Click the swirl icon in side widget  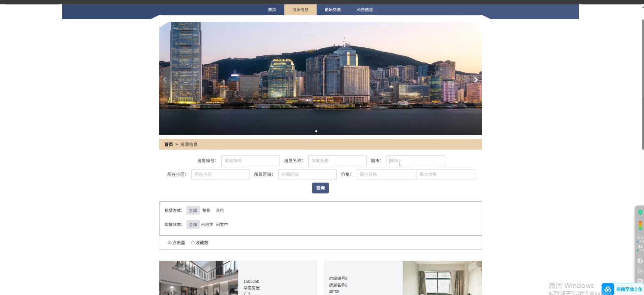click(640, 261)
